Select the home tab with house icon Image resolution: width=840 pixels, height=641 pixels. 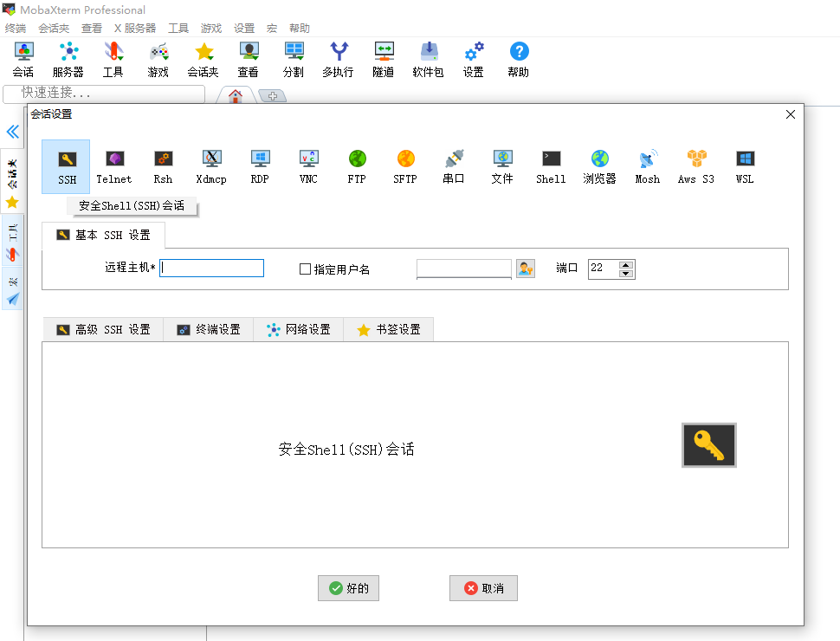coord(236,96)
